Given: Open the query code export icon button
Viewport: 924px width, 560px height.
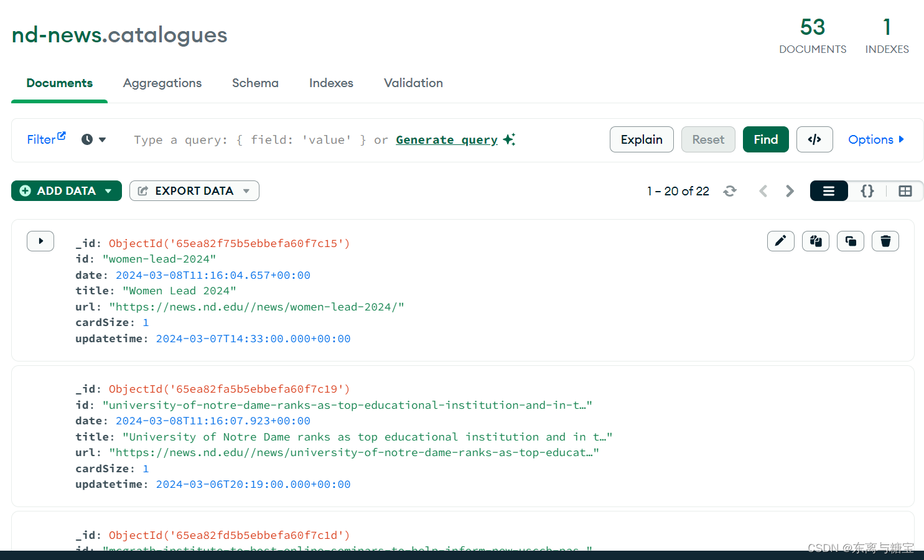Looking at the screenshot, I should coord(814,139).
